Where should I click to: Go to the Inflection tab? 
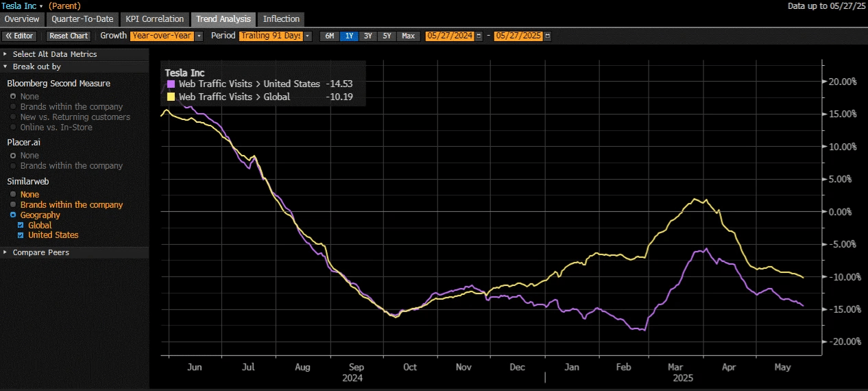(281, 19)
